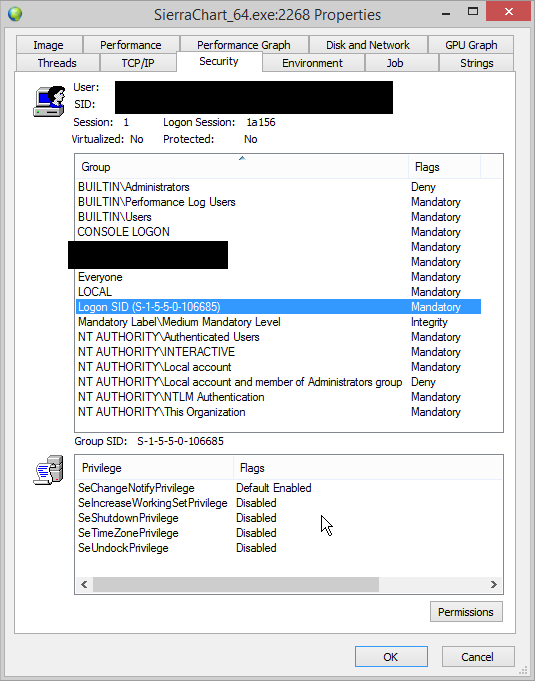Click the Logon Session value 1a156
This screenshot has height=681, width=535.
(261, 122)
